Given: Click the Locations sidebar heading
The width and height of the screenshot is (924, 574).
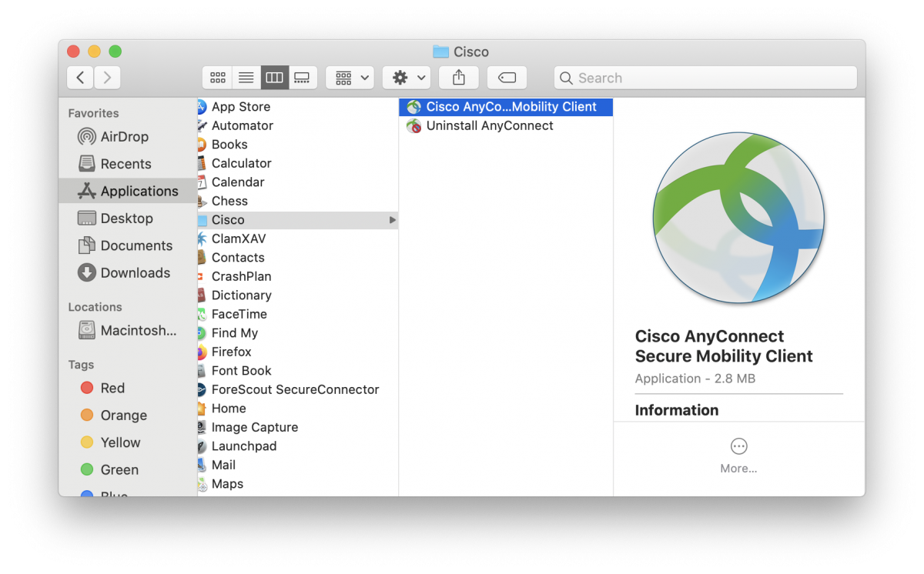Looking at the screenshot, I should pos(95,307).
